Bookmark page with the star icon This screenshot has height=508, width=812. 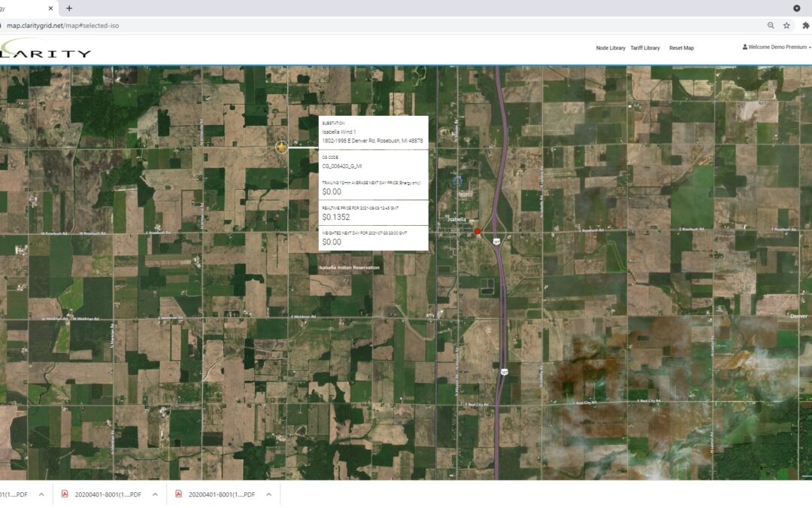786,25
